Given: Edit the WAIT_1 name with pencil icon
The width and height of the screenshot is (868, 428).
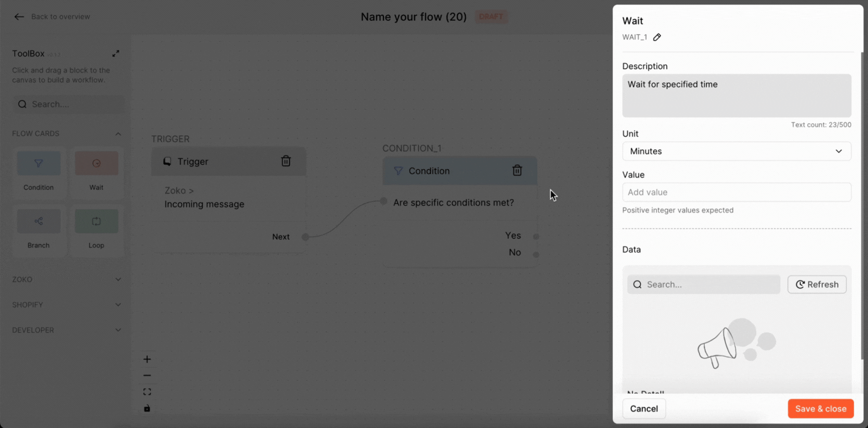Looking at the screenshot, I should pyautogui.click(x=657, y=37).
